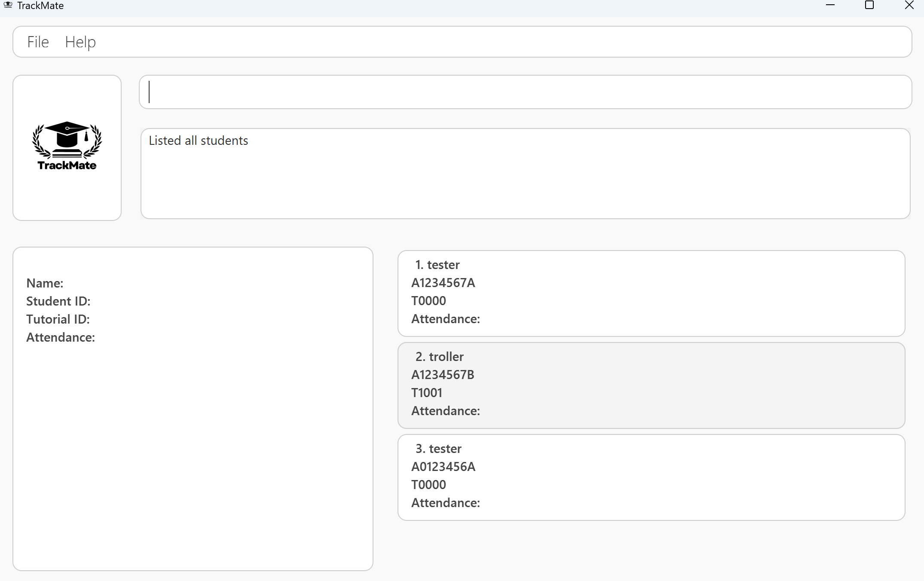Click the TrackMate title bar app icon
Screen dimensions: 924x581
[8, 5]
